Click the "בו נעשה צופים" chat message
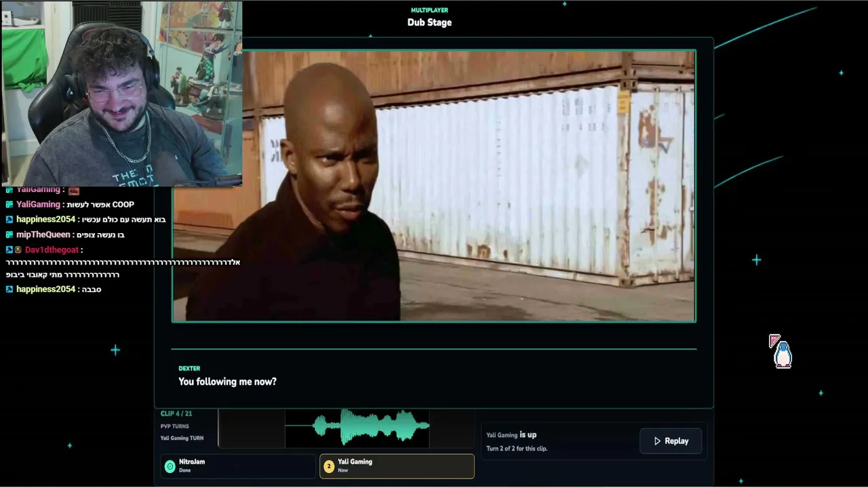 [101, 235]
